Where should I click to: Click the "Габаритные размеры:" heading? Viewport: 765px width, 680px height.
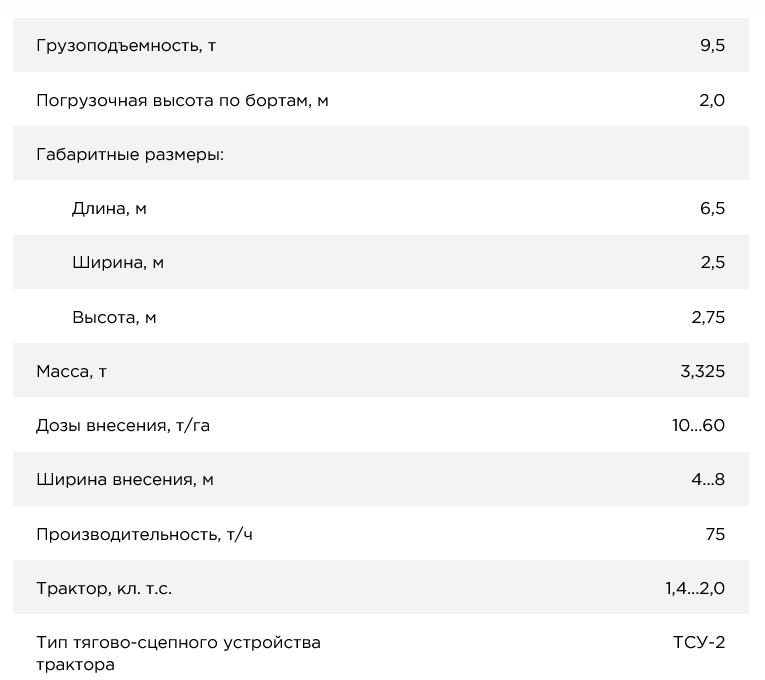129,154
